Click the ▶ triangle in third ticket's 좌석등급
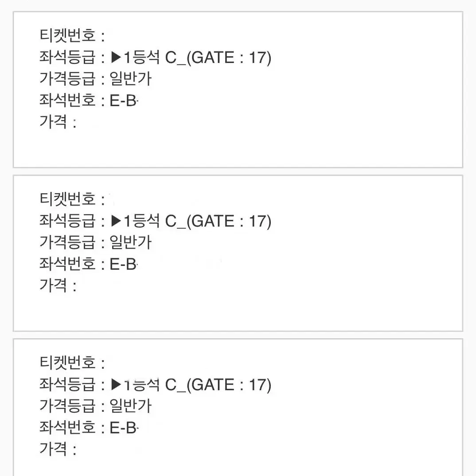 [x=116, y=385]
